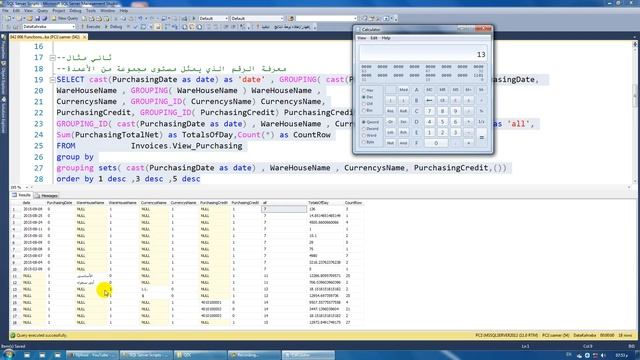Select Dec radio button in Calculator
Image resolution: width=640 pixels, height=360 pixels.
(368, 97)
